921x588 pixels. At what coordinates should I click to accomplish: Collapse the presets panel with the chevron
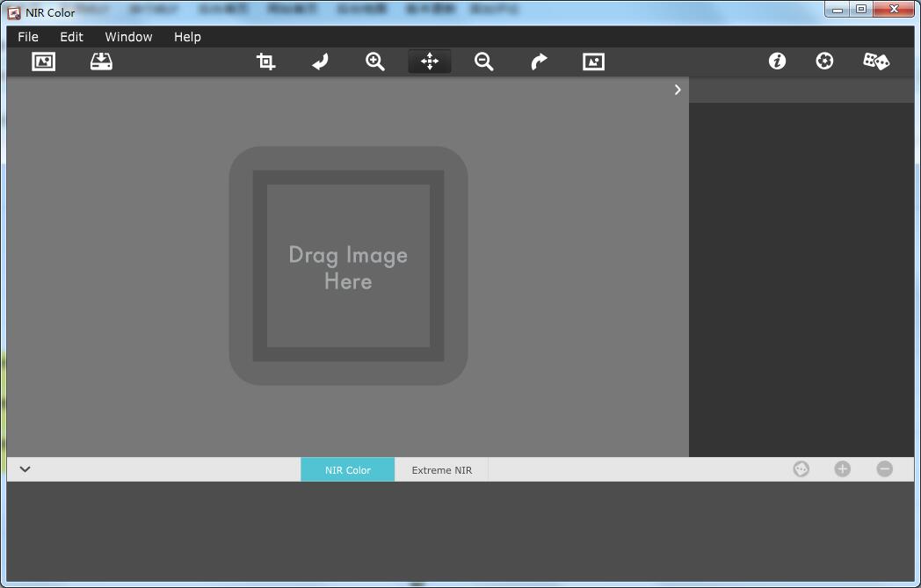(24, 468)
